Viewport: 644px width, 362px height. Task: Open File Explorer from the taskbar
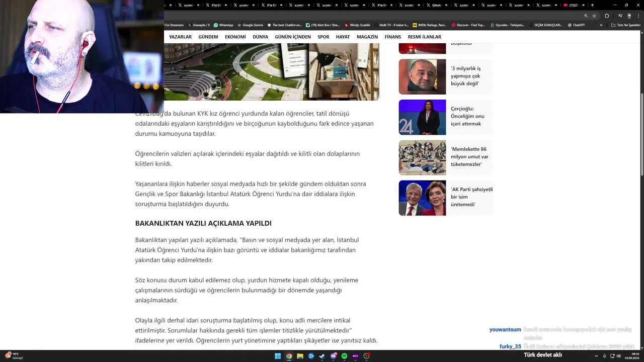(x=300, y=356)
